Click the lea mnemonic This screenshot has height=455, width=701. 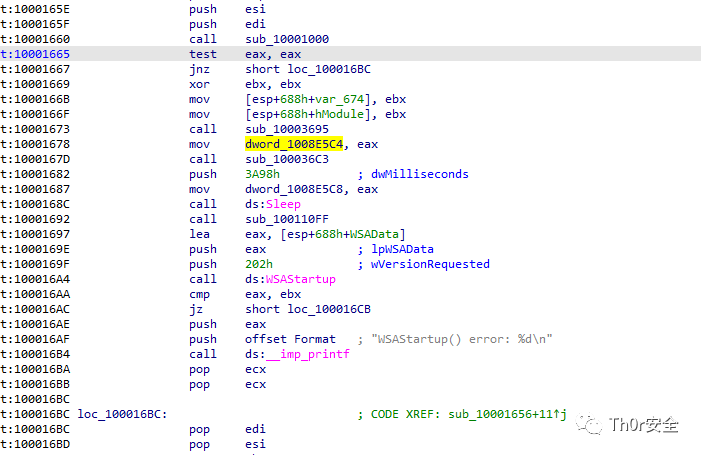pyautogui.click(x=199, y=234)
